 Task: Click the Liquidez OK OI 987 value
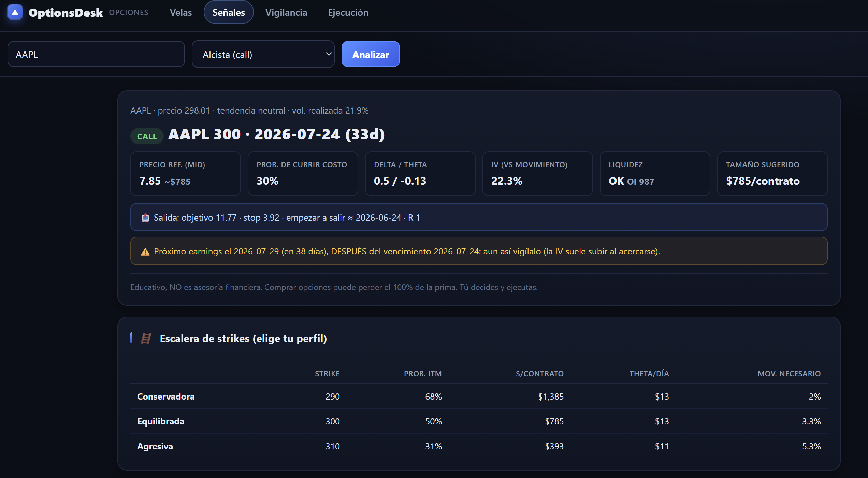[x=631, y=181]
